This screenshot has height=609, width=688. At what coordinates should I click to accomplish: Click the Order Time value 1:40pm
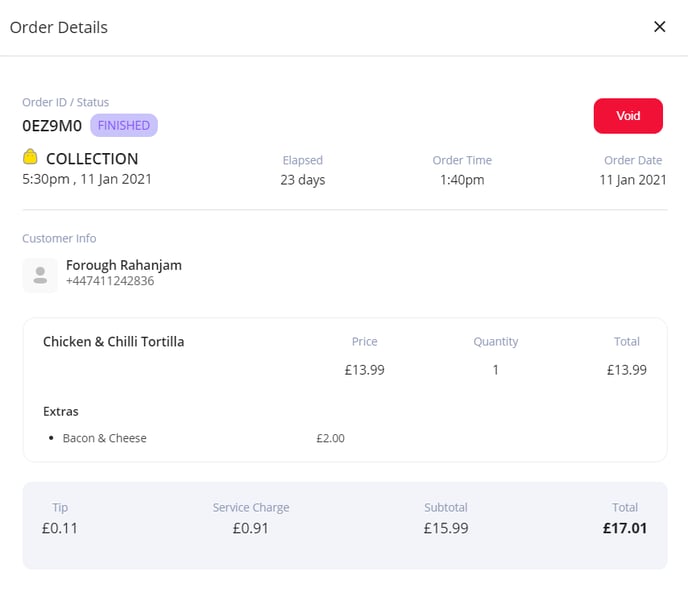coord(462,180)
